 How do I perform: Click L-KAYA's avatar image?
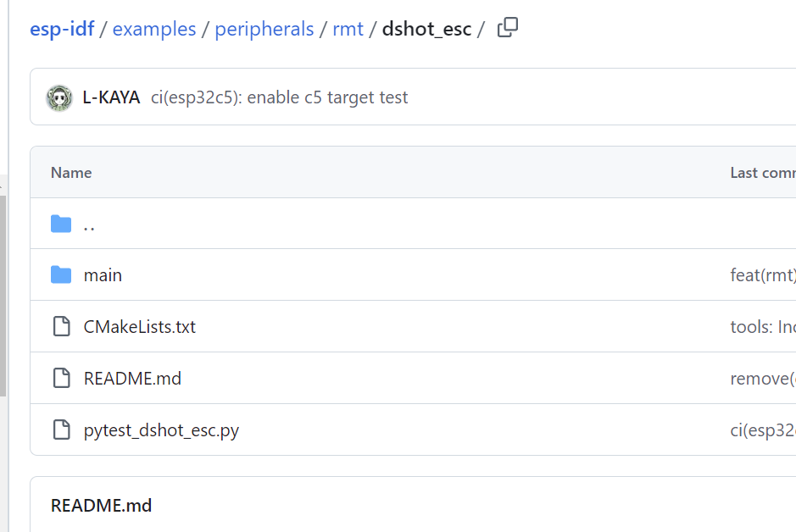tap(58, 97)
